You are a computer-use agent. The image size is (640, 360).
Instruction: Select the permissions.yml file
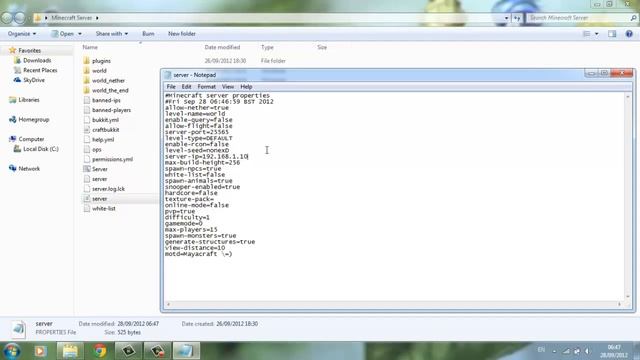(112, 159)
